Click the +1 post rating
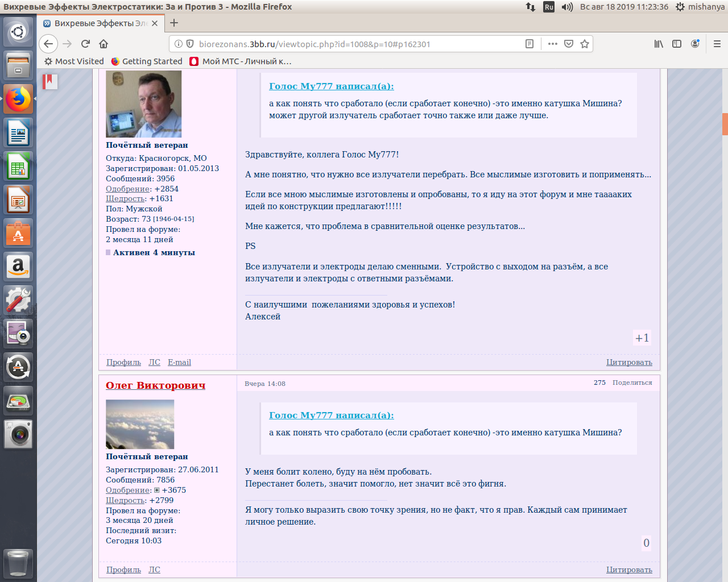The width and height of the screenshot is (728, 582). coord(642,338)
